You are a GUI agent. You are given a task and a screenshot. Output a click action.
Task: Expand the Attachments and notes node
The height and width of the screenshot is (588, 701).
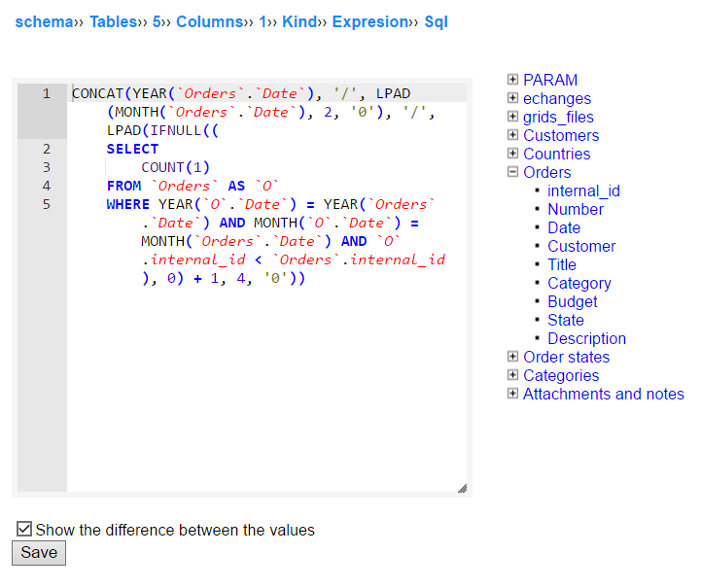[x=512, y=394]
